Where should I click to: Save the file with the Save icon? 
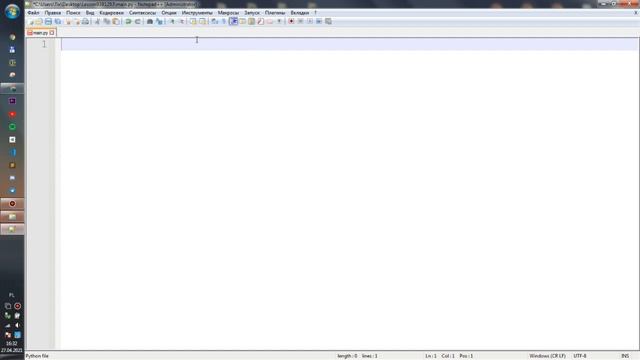point(48,21)
